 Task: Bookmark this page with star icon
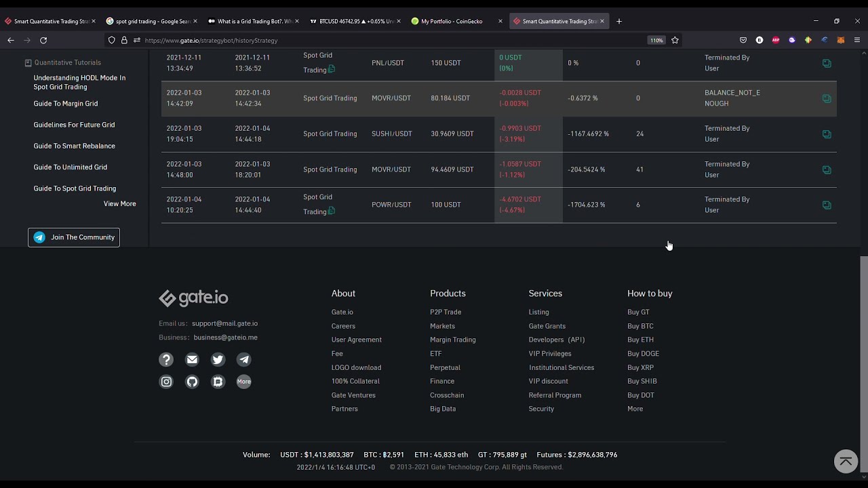coord(675,40)
